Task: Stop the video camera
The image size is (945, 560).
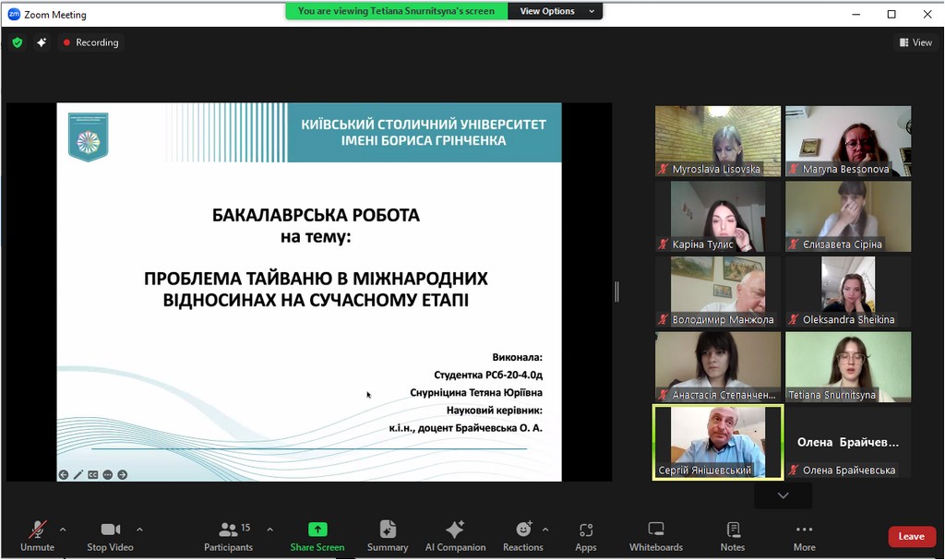Action: [x=111, y=535]
